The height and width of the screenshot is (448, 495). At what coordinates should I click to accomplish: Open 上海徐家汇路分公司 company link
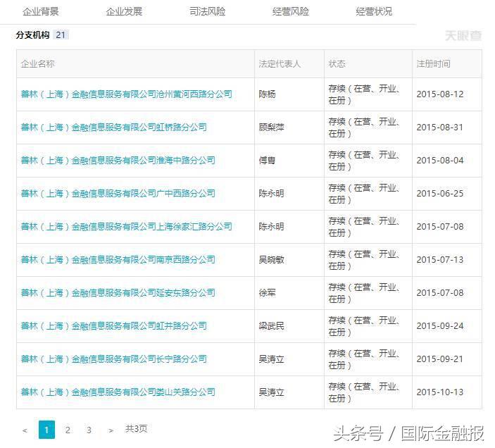126,226
